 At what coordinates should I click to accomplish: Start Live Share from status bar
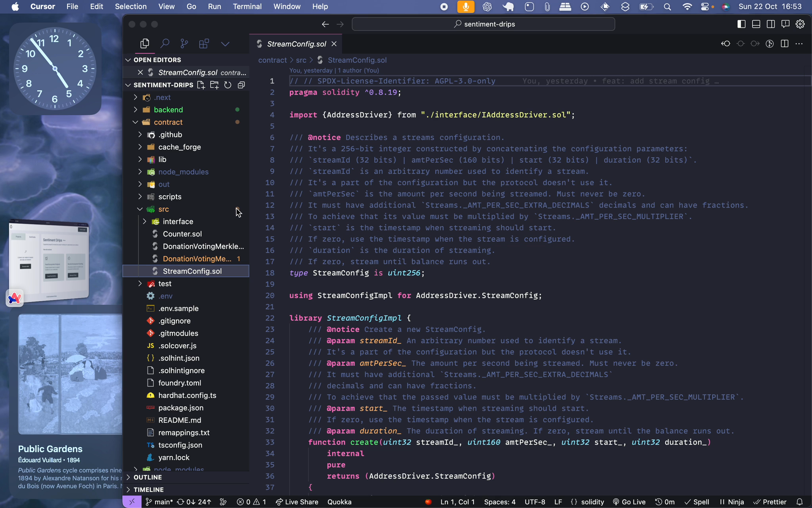[297, 502]
